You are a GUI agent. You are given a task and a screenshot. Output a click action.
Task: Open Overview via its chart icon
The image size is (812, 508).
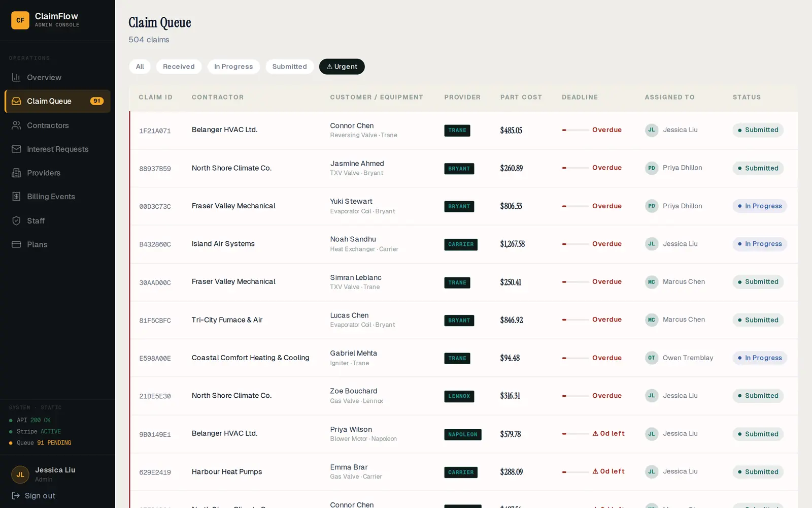pyautogui.click(x=16, y=77)
